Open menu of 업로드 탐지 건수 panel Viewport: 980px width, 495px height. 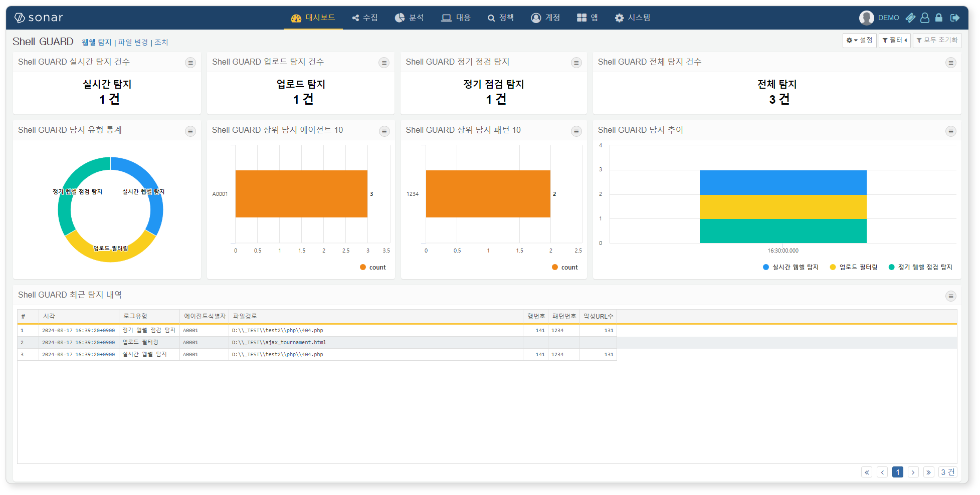click(384, 63)
